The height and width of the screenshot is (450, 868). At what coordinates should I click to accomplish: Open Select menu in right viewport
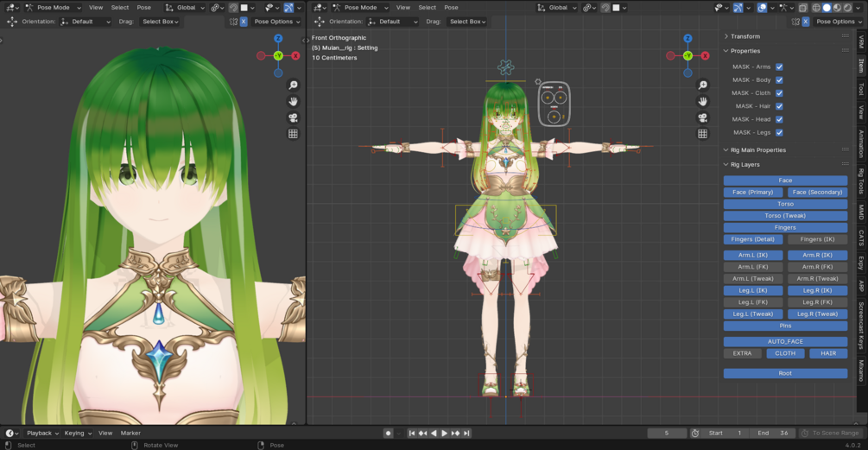(427, 8)
